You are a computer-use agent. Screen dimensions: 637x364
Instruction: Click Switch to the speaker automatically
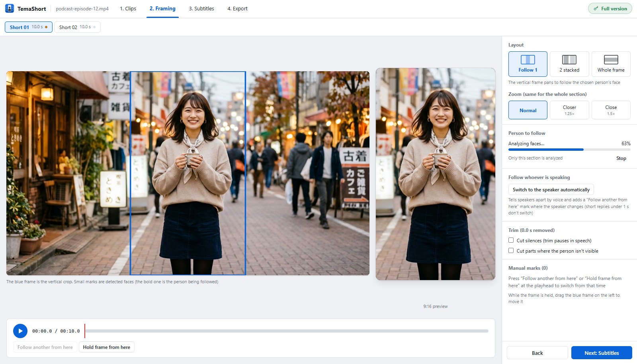tap(551, 190)
